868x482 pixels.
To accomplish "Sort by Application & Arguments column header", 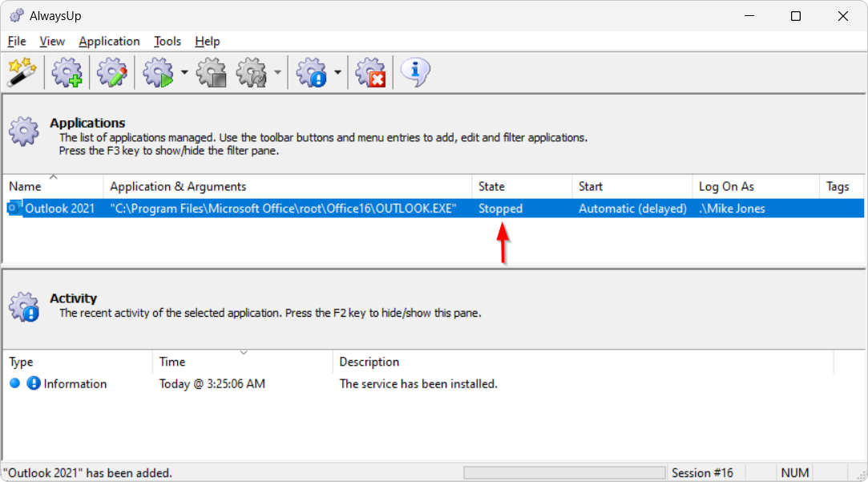I will coord(287,187).
